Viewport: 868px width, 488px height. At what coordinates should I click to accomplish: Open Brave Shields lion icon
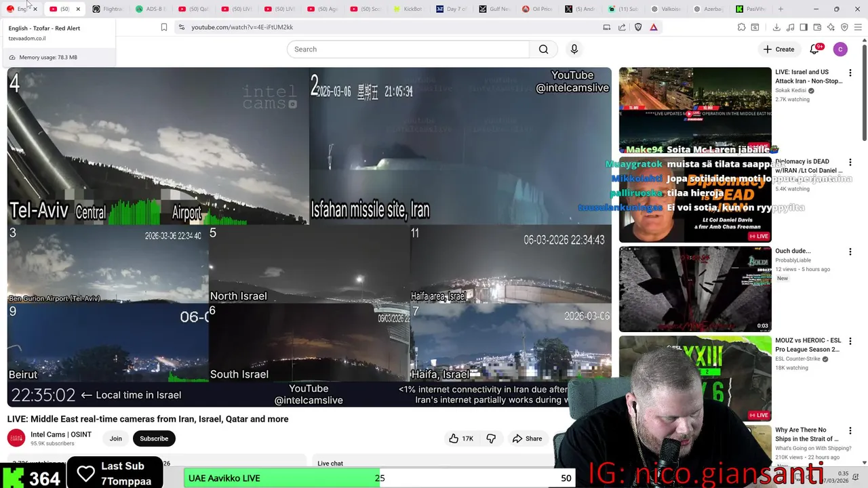tap(638, 27)
